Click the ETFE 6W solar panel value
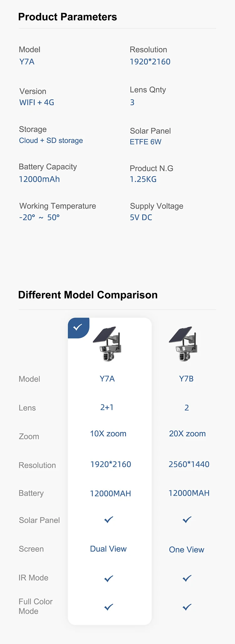The width and height of the screenshot is (235, 644). click(x=146, y=142)
